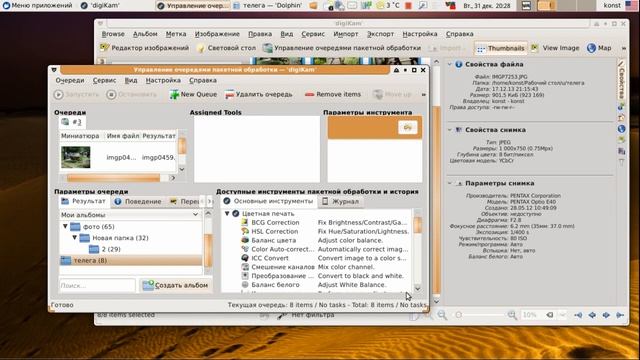
Task: Select the Color Auto-correct tool
Action: click(282, 249)
